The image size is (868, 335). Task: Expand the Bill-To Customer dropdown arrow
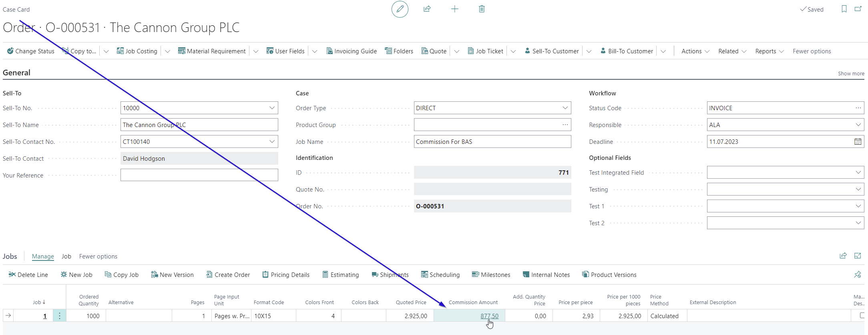pos(663,51)
